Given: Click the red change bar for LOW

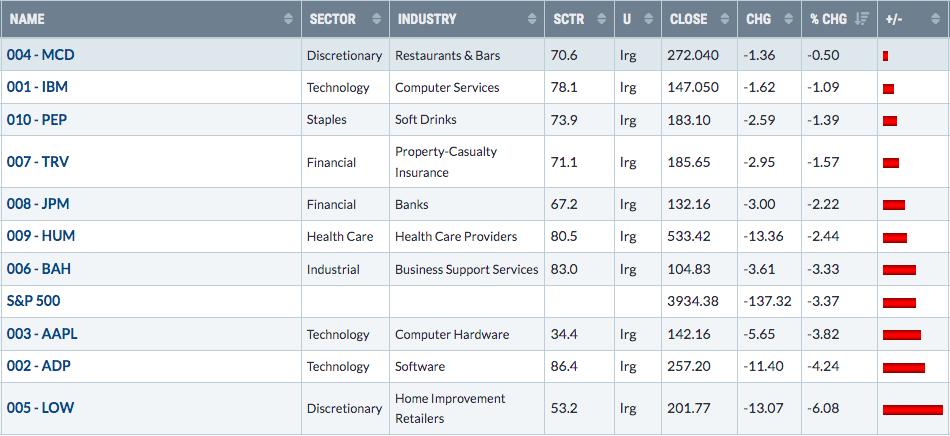Looking at the screenshot, I should 912,410.
